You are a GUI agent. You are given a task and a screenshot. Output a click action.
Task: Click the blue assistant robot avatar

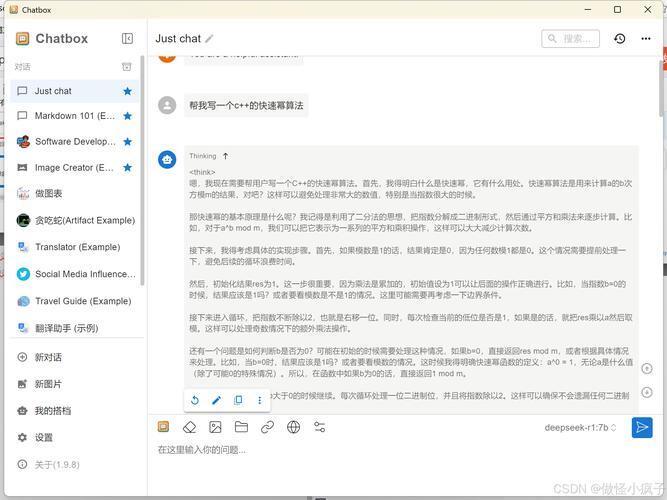coord(167,160)
